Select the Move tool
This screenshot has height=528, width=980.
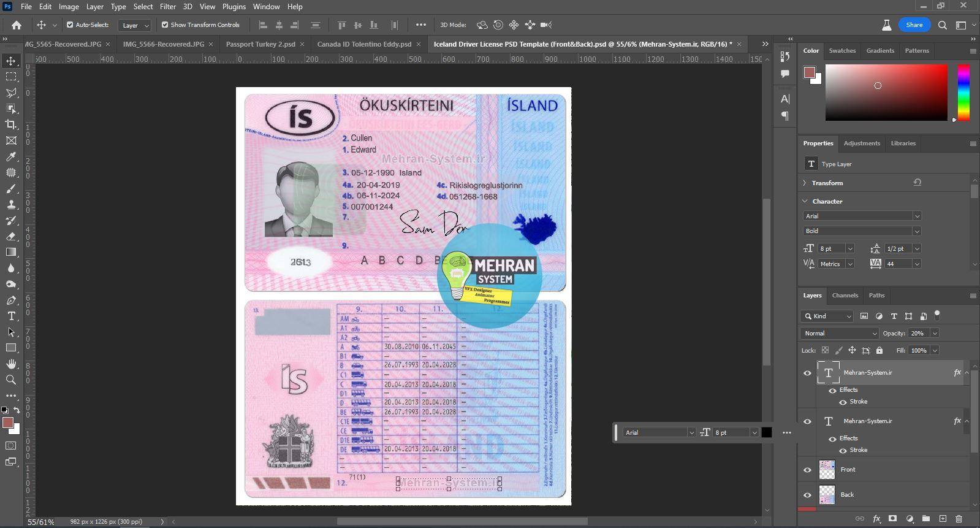11,61
